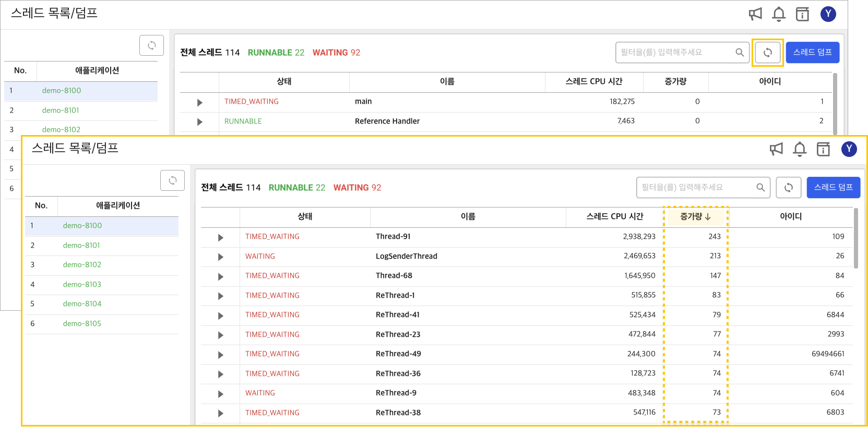Select demo-8102 in front window list

click(102, 265)
